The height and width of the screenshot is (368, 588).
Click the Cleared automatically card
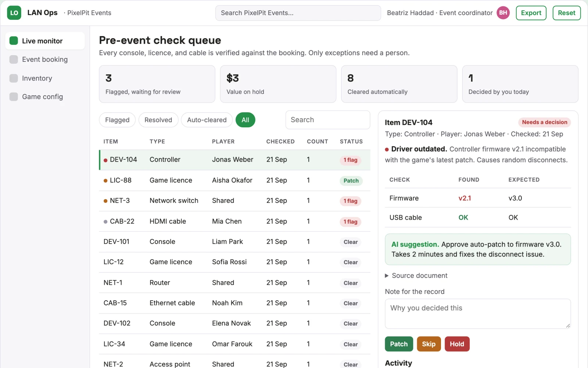(x=399, y=84)
